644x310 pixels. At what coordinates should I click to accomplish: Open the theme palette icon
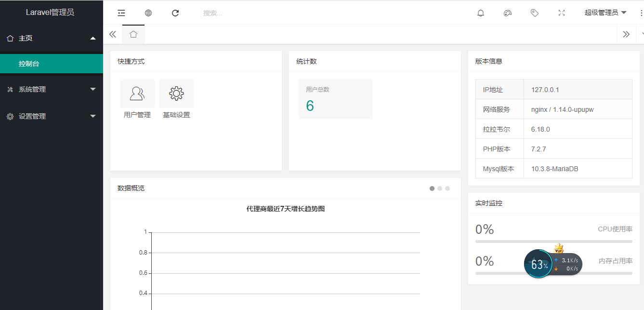click(x=507, y=13)
